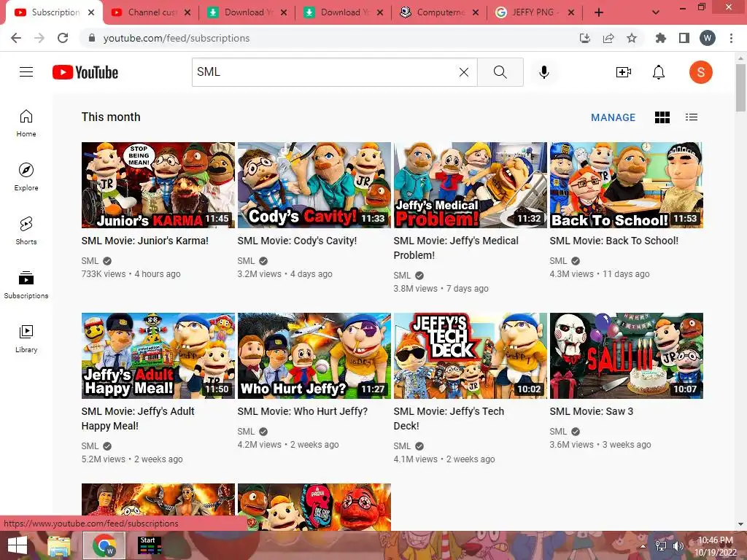
Task: Click the search magnifier button
Action: (500, 72)
